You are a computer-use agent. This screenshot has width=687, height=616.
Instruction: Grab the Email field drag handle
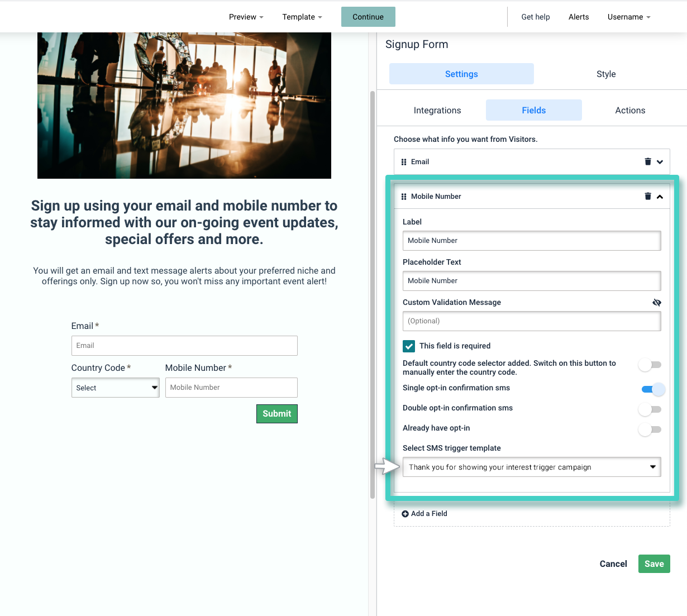(404, 162)
